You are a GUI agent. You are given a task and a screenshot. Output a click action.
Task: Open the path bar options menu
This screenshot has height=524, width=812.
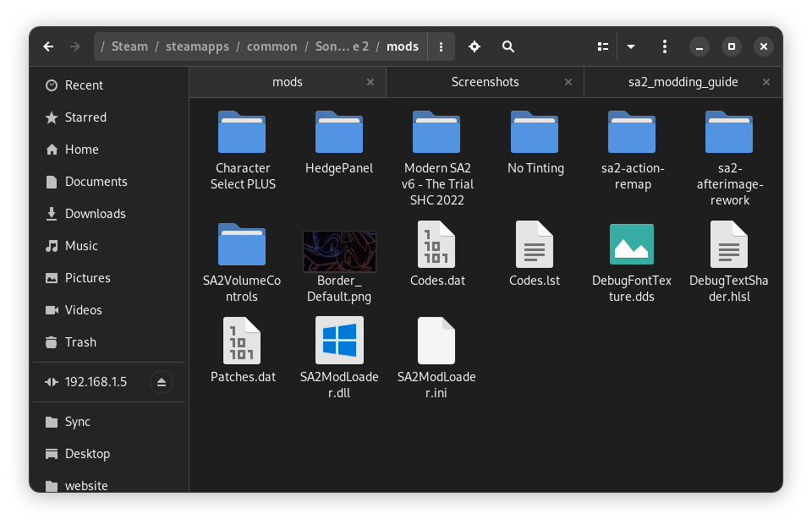441,46
